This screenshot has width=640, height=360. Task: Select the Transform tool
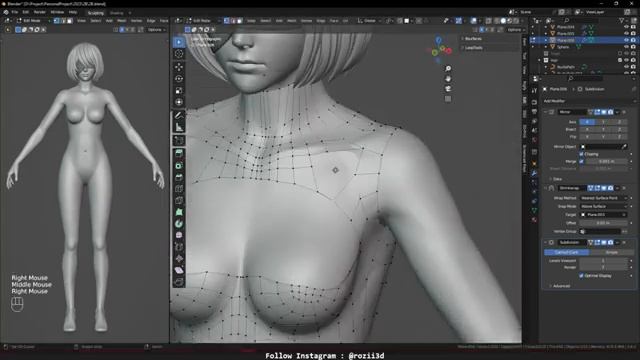click(x=179, y=102)
